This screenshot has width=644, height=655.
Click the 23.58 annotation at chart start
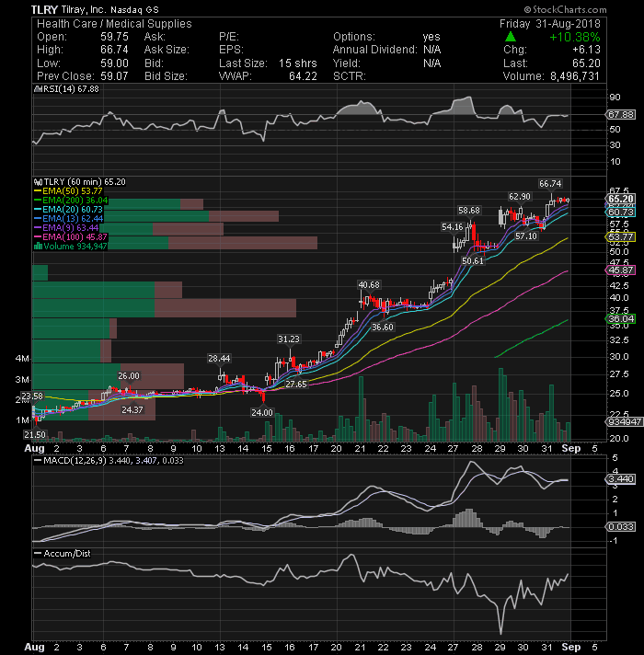(x=32, y=396)
